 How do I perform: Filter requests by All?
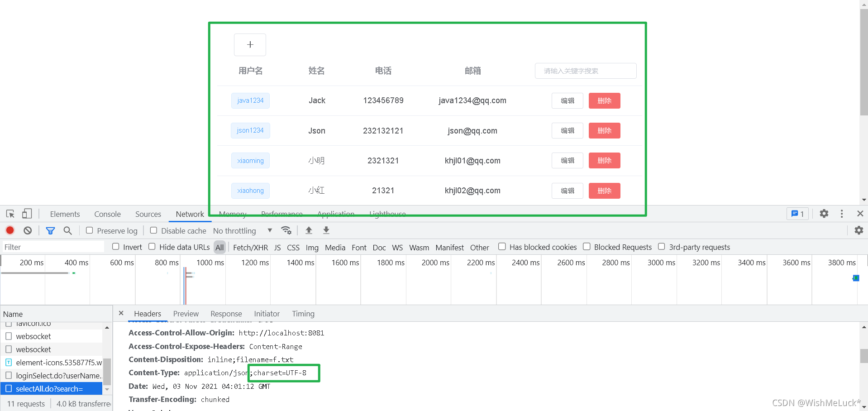tap(219, 247)
